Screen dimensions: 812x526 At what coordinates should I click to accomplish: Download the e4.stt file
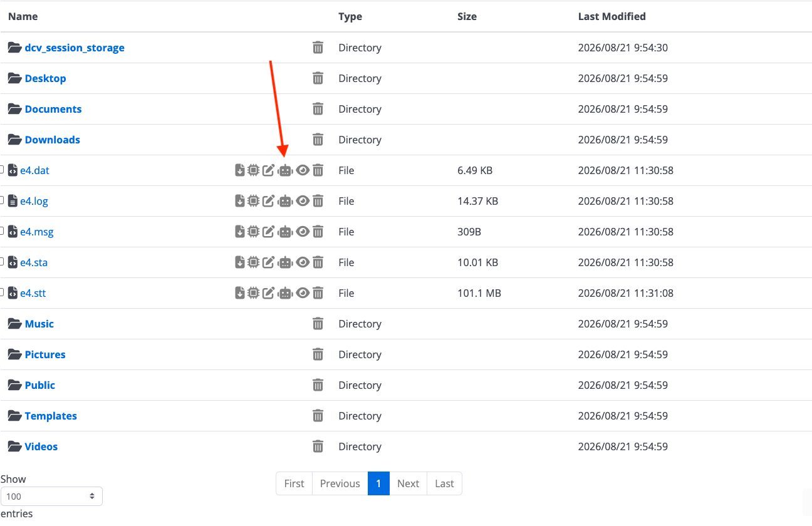tap(240, 293)
